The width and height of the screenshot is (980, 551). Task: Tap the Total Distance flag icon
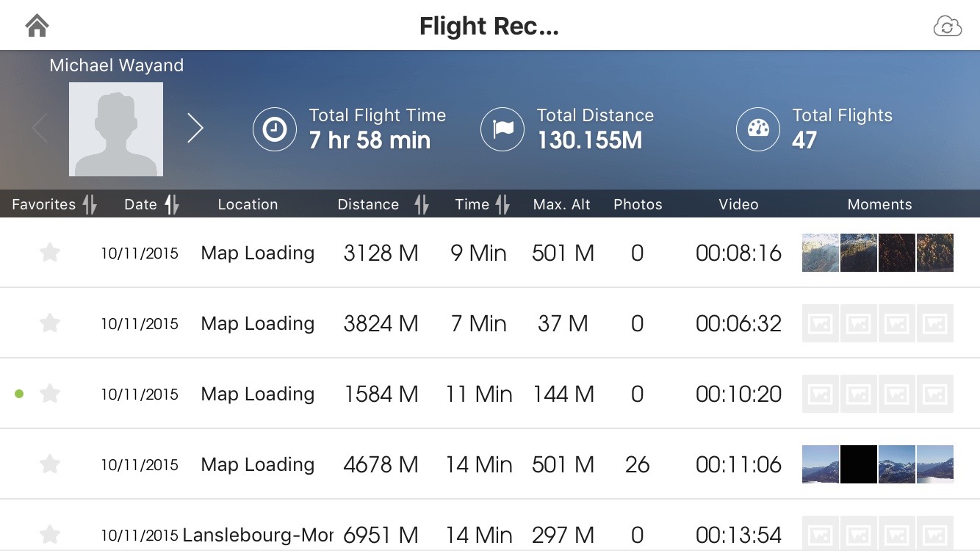pos(502,129)
